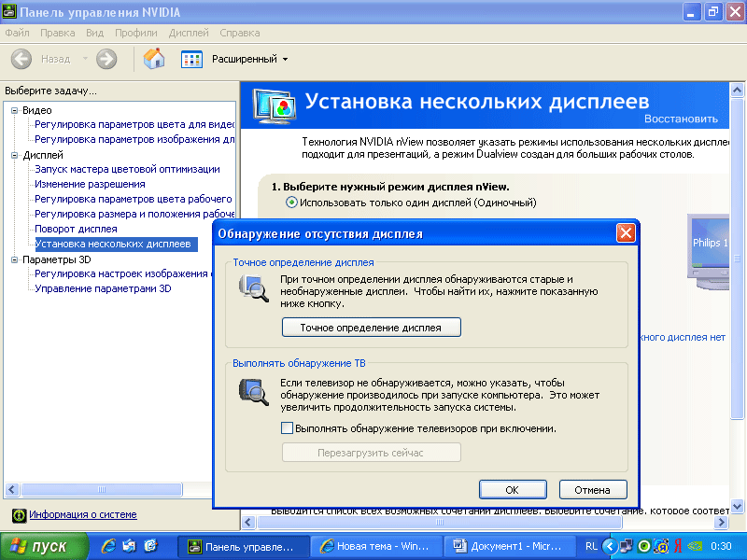Click the Yandex tray icon
The width and height of the screenshot is (747, 560).
click(678, 546)
